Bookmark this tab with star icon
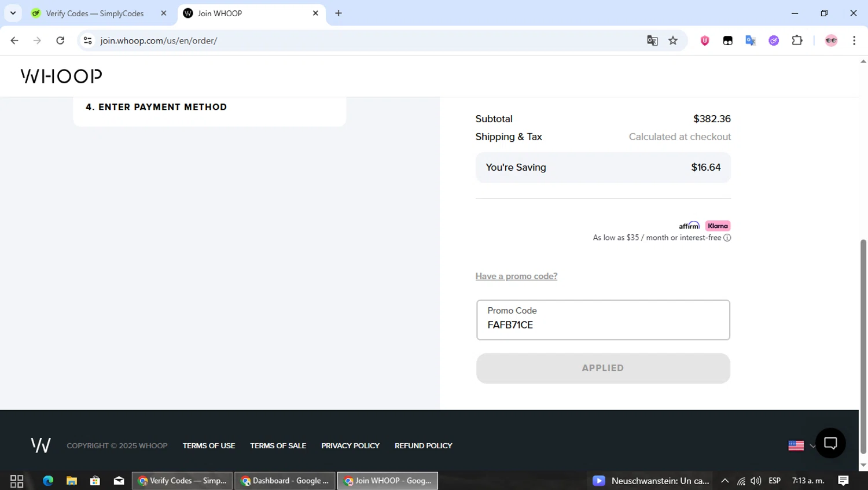Viewport: 868px width, 490px height. 673,40
